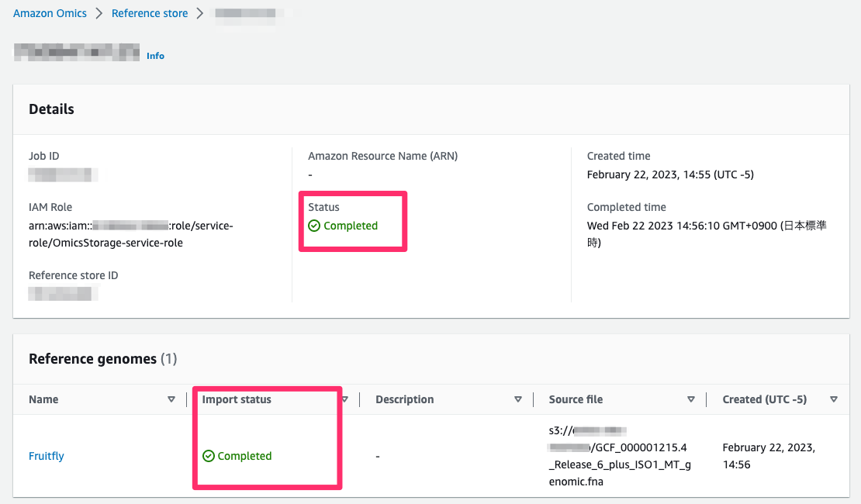Select the Job ID value in Details
Viewport: 861px width, 504px height.
click(62, 174)
